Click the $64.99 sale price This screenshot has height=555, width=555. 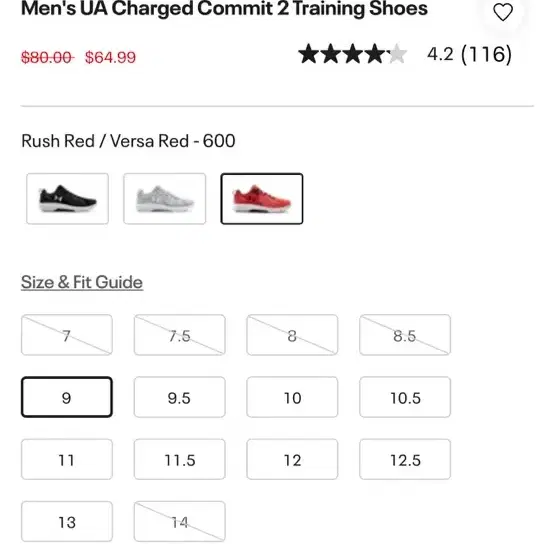(110, 57)
